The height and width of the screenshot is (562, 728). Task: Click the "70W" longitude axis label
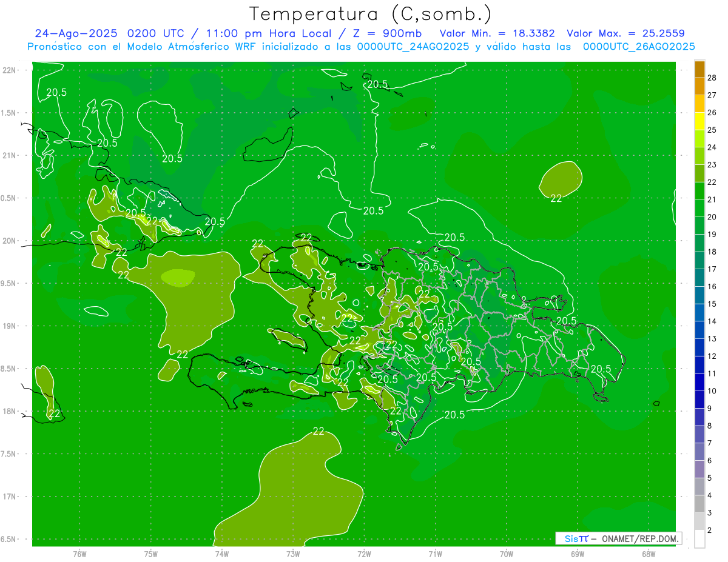click(x=506, y=554)
